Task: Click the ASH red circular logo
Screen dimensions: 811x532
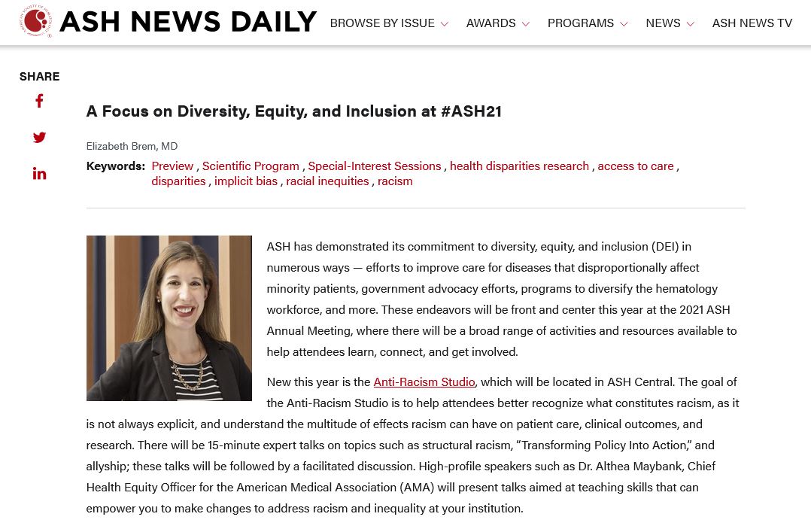Action: pyautogui.click(x=36, y=22)
